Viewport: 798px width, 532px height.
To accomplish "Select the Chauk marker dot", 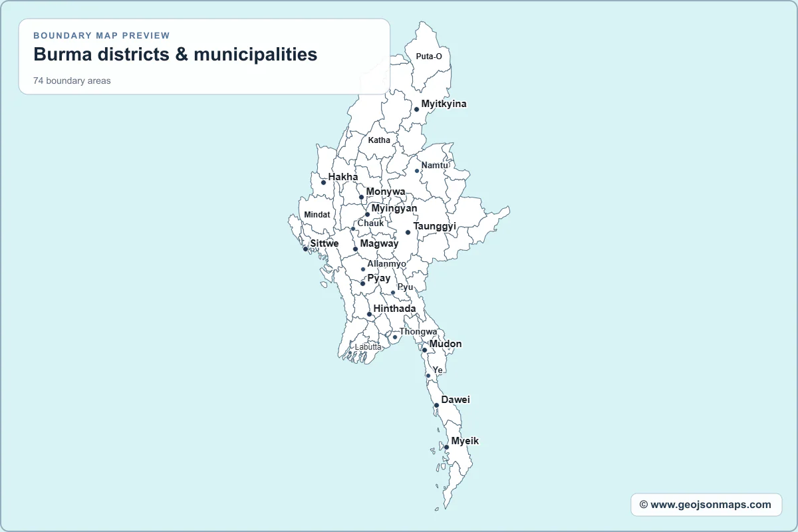I will (353, 229).
